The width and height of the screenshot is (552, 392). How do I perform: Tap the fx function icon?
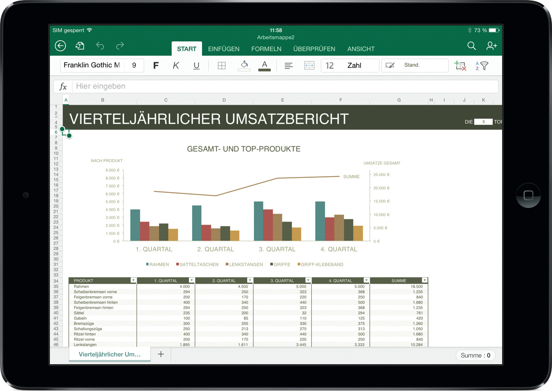coord(63,87)
